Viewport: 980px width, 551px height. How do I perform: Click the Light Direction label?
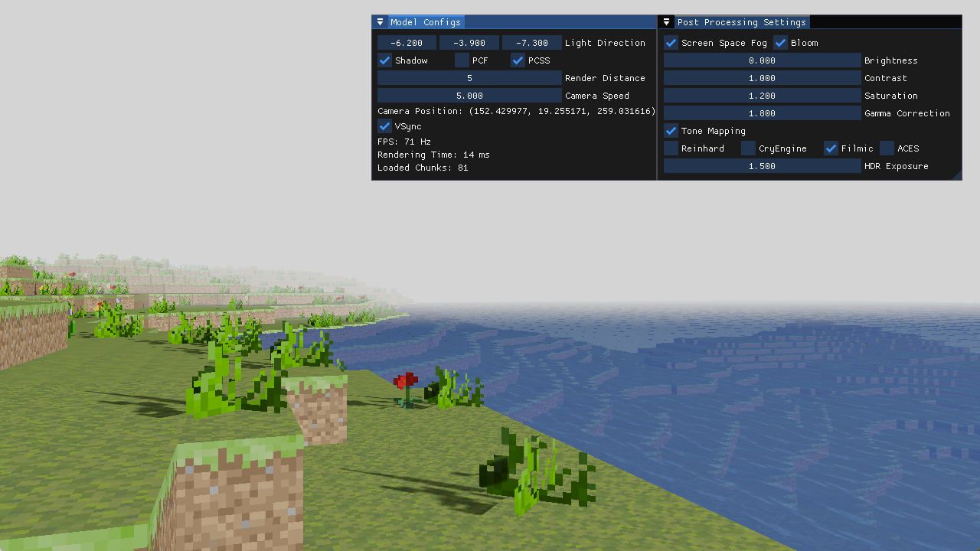click(605, 43)
